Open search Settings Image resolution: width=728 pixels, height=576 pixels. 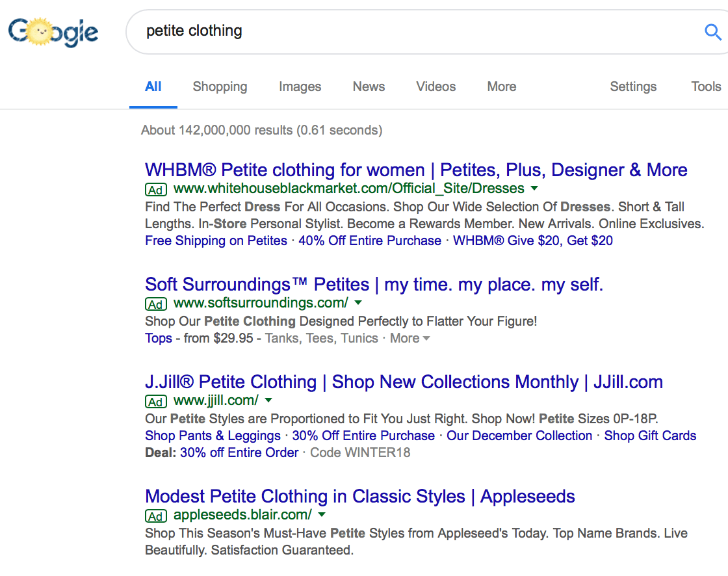[x=633, y=86]
